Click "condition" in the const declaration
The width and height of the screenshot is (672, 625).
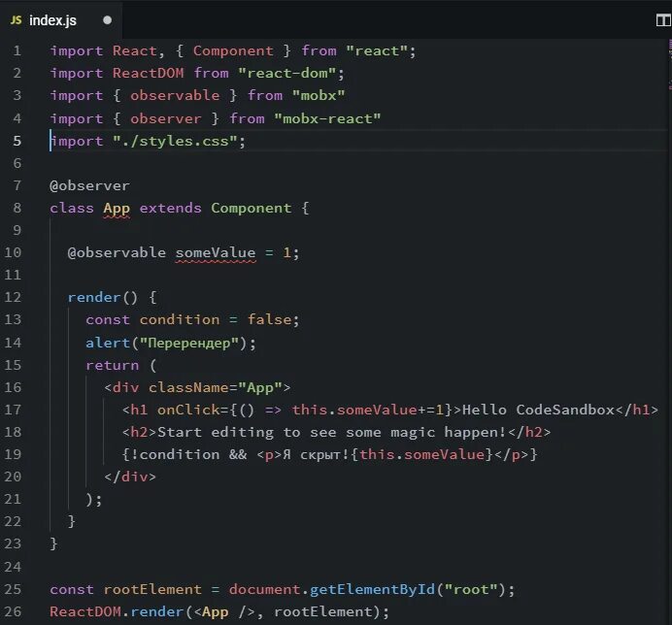pos(180,319)
